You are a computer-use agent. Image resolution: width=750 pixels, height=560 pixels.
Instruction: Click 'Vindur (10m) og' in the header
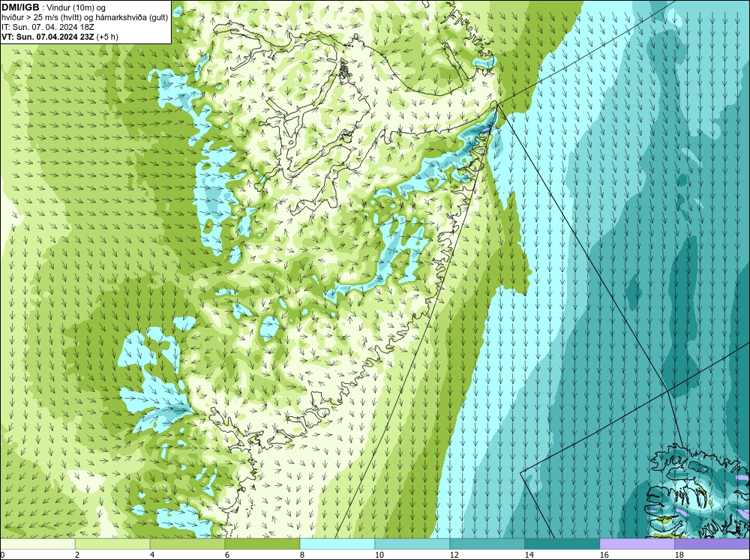(77, 8)
